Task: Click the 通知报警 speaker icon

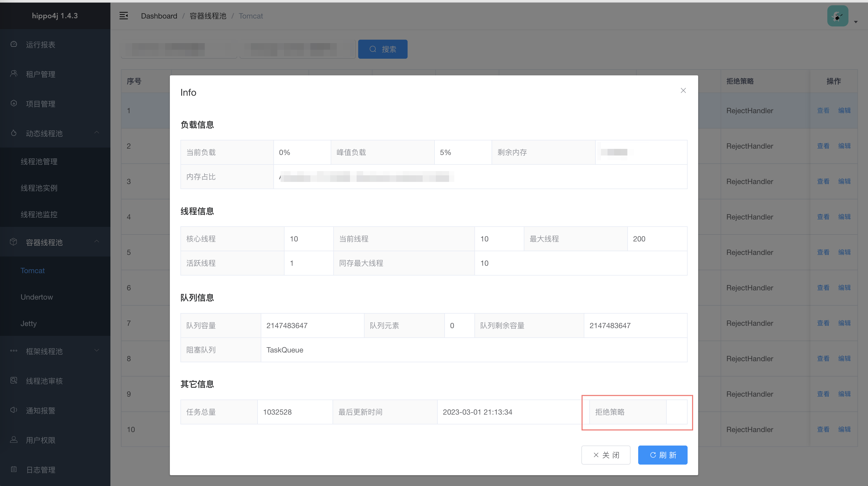Action: (x=14, y=410)
